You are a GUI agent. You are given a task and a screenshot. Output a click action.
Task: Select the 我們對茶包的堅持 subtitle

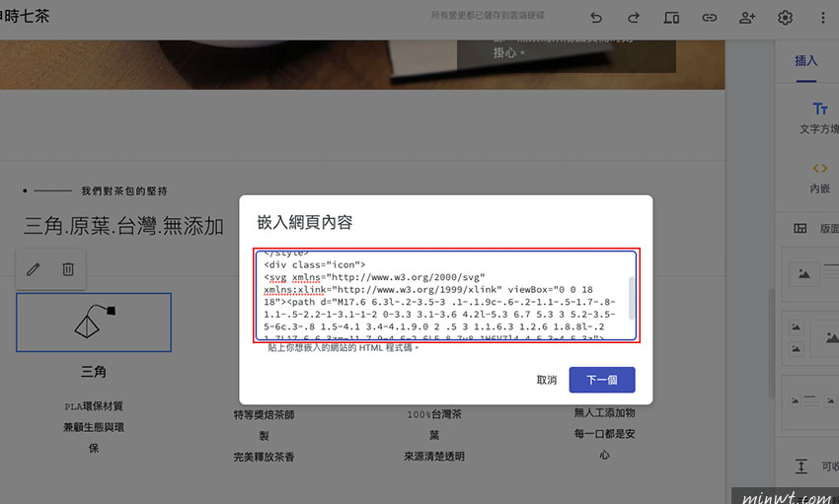click(124, 190)
